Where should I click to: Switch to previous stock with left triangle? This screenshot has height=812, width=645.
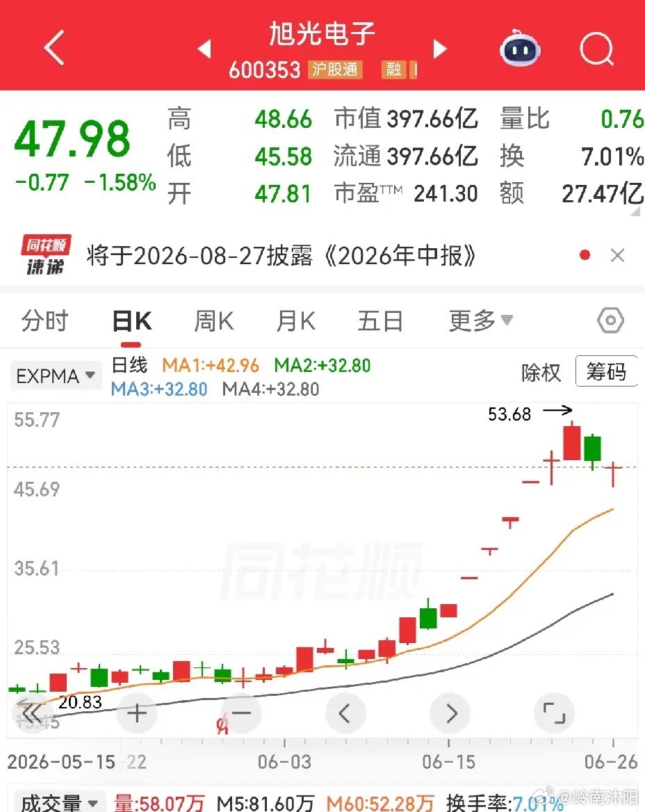tap(204, 49)
